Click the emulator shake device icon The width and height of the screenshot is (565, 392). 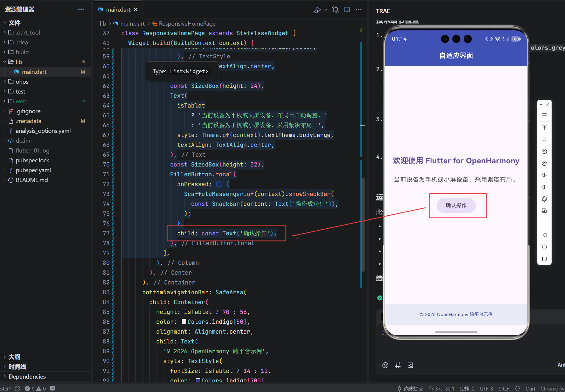click(x=544, y=199)
